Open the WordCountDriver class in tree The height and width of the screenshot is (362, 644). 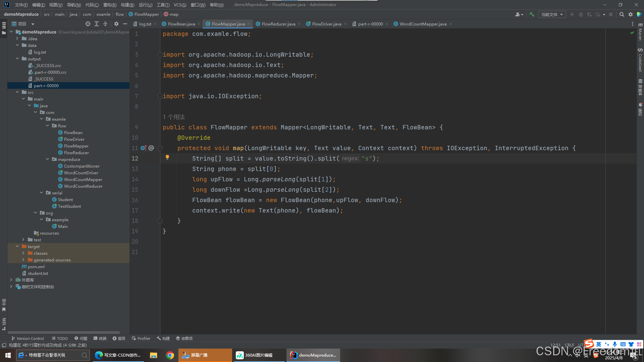point(81,173)
